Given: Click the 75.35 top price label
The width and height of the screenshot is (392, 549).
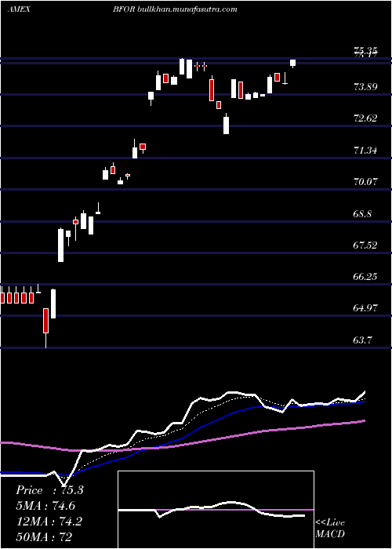Looking at the screenshot, I should [366, 49].
